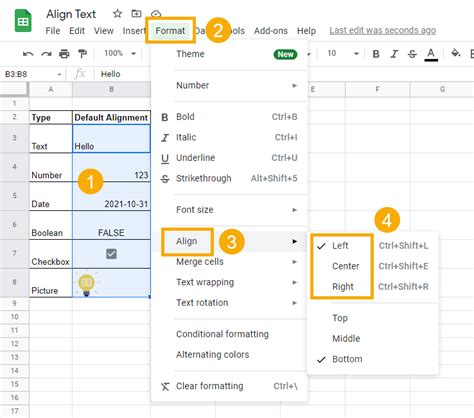The width and height of the screenshot is (474, 418).
Task: Click the cloud save status icon
Action: [x=156, y=14]
